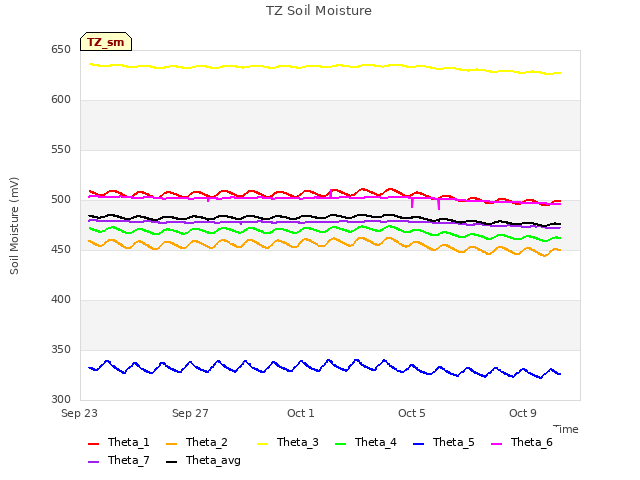Click the Sep 23 x-axis tick label

click(x=79, y=413)
